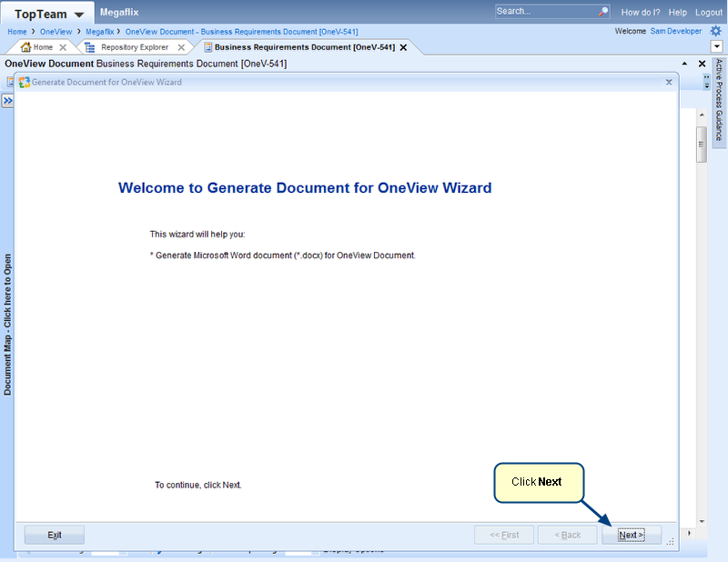Viewport: 728px width, 562px height.
Task: Click the search magnifier icon
Action: pos(602,12)
